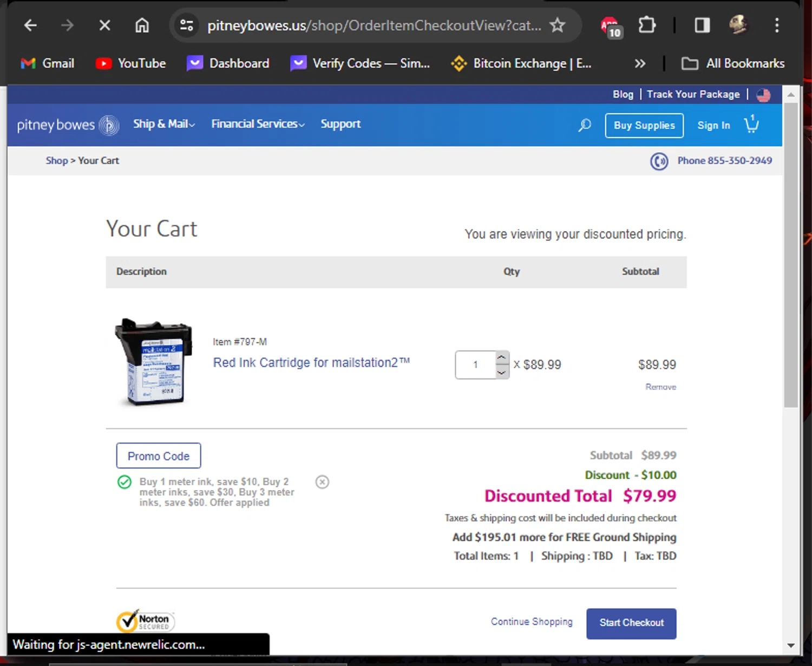This screenshot has height=666, width=812.
Task: Click the Start Checkout button
Action: click(x=631, y=623)
